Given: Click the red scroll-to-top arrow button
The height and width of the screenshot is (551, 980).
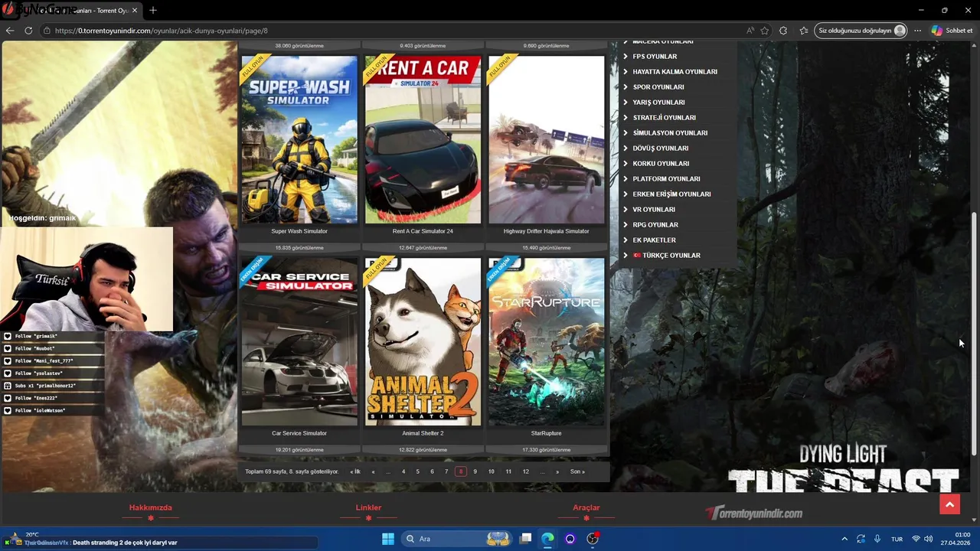Looking at the screenshot, I should (949, 504).
